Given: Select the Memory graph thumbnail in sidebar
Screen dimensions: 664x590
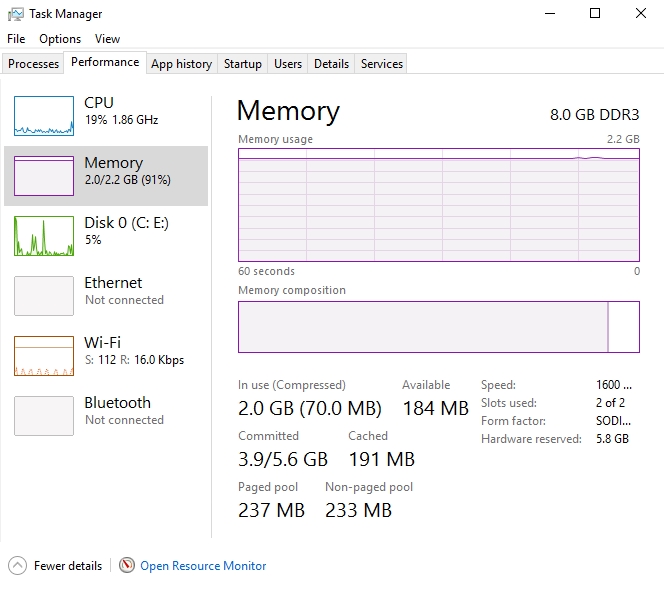Looking at the screenshot, I should click(44, 176).
